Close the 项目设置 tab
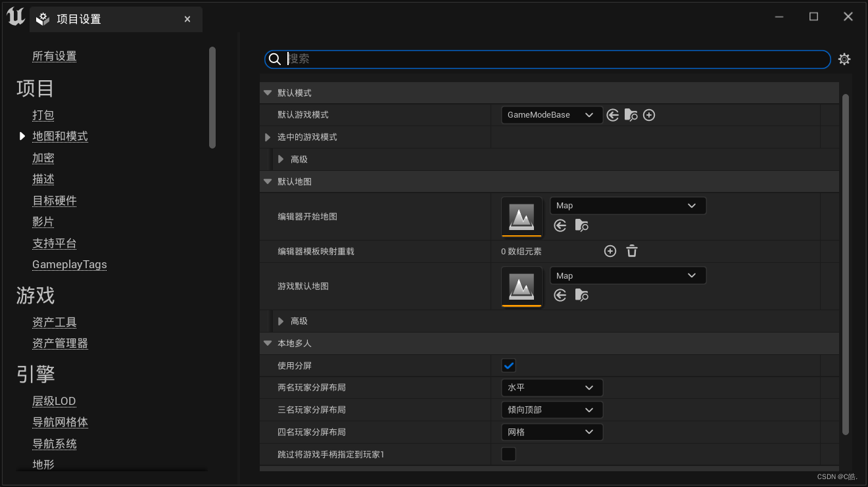Image resolution: width=868 pixels, height=487 pixels. coord(187,19)
